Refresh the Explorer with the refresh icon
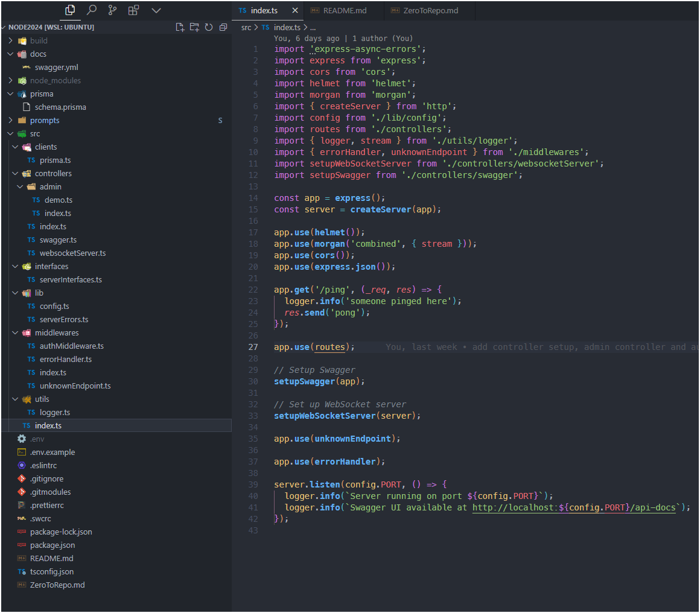700x613 pixels. click(x=209, y=27)
